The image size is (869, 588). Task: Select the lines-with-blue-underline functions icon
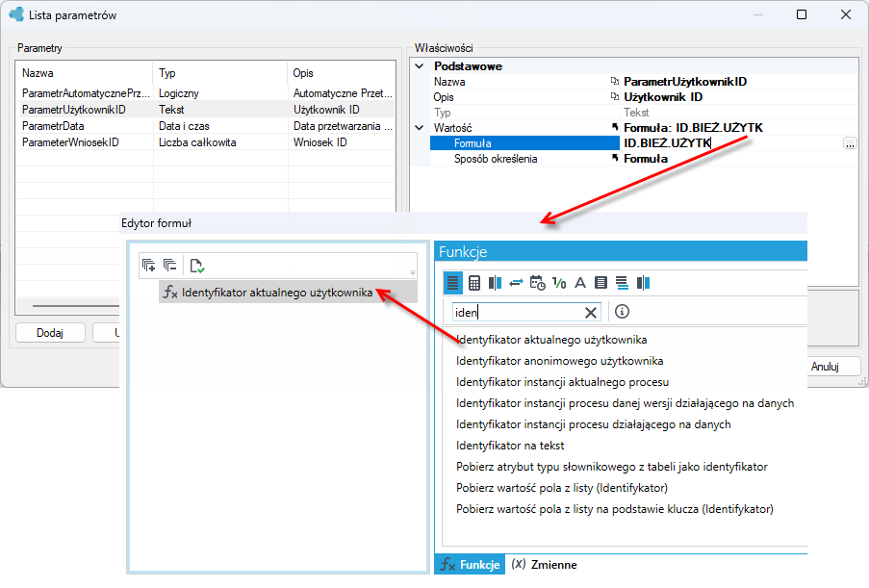click(x=622, y=283)
